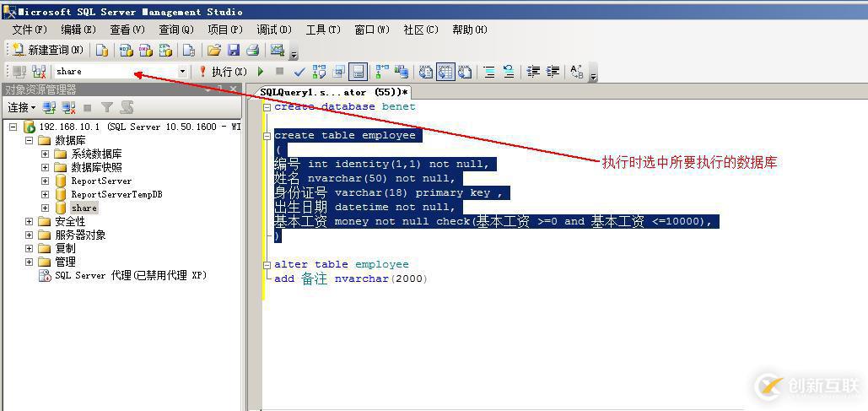
Task: Open the 查询(Q) menu
Action: pos(176,30)
